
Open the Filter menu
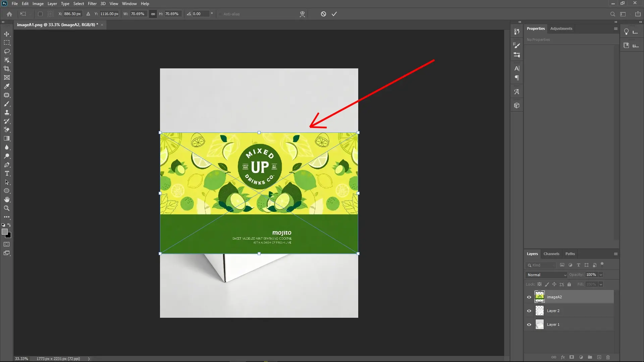pos(92,4)
